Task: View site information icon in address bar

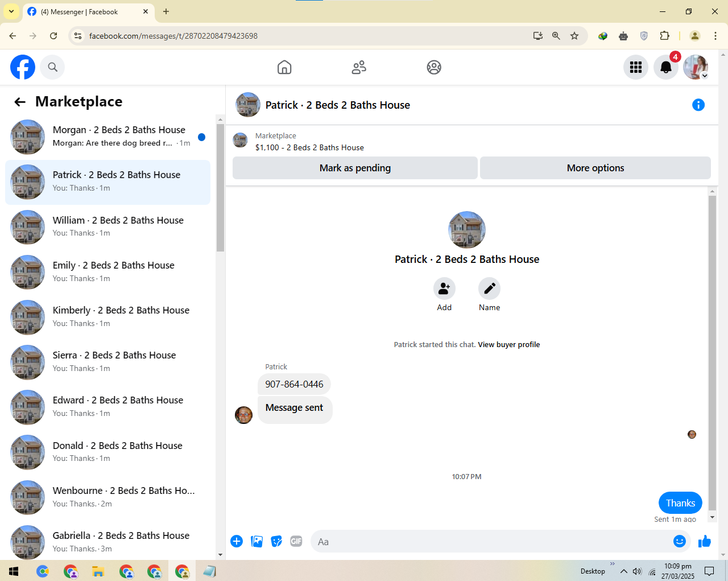Action: click(78, 36)
